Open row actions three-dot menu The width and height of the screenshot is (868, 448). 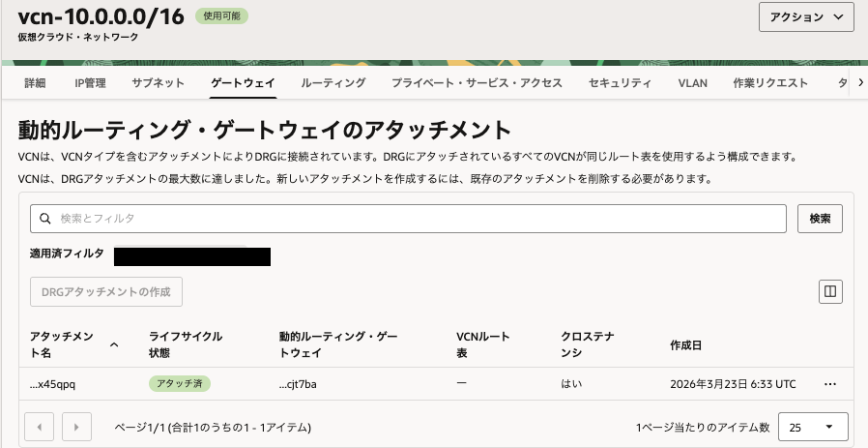click(x=829, y=384)
